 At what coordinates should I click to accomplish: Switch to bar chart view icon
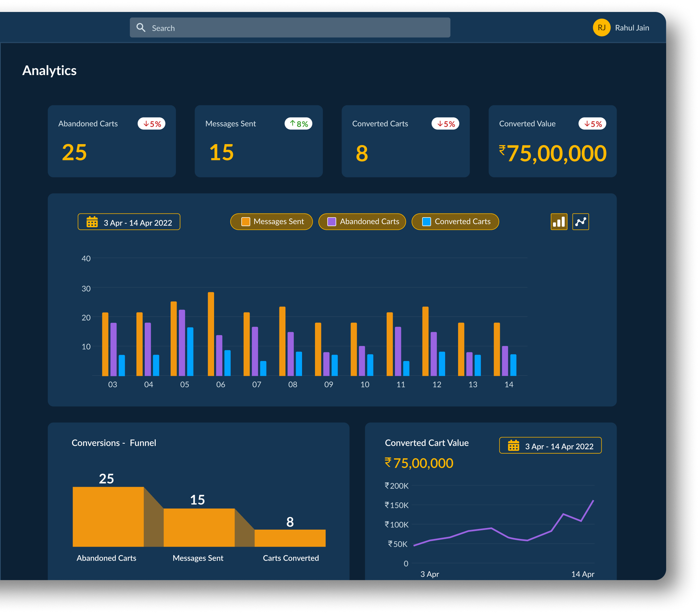click(559, 222)
